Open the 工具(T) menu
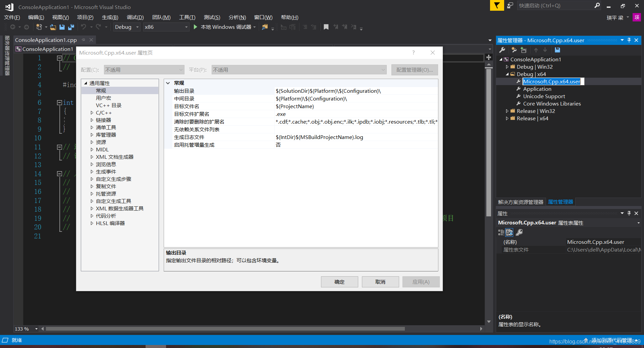The image size is (644, 348). click(x=187, y=17)
